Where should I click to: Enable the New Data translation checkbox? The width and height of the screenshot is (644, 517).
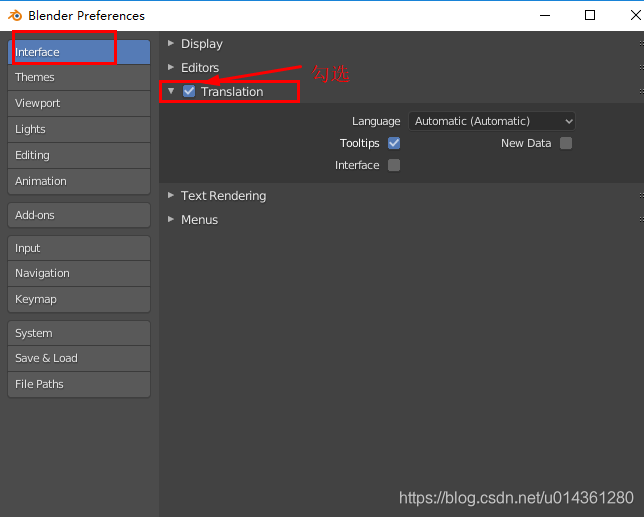[566, 143]
